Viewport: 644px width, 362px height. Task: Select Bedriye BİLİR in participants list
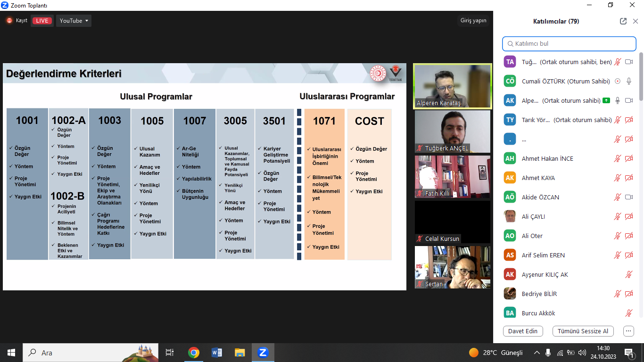point(539,294)
